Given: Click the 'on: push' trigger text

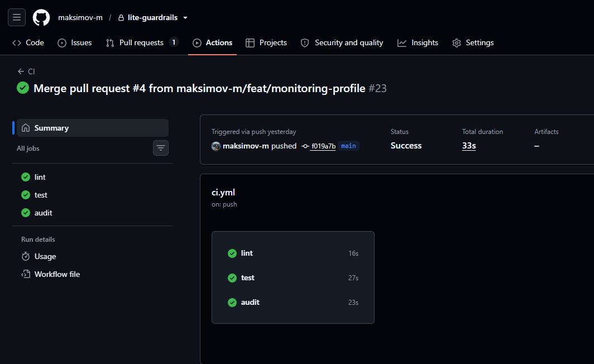Looking at the screenshot, I should tap(224, 204).
